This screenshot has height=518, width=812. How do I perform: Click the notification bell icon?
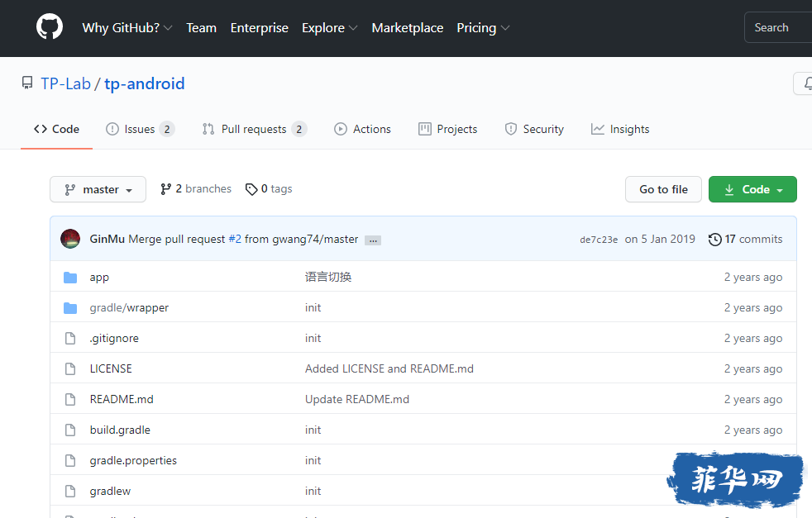coord(807,83)
